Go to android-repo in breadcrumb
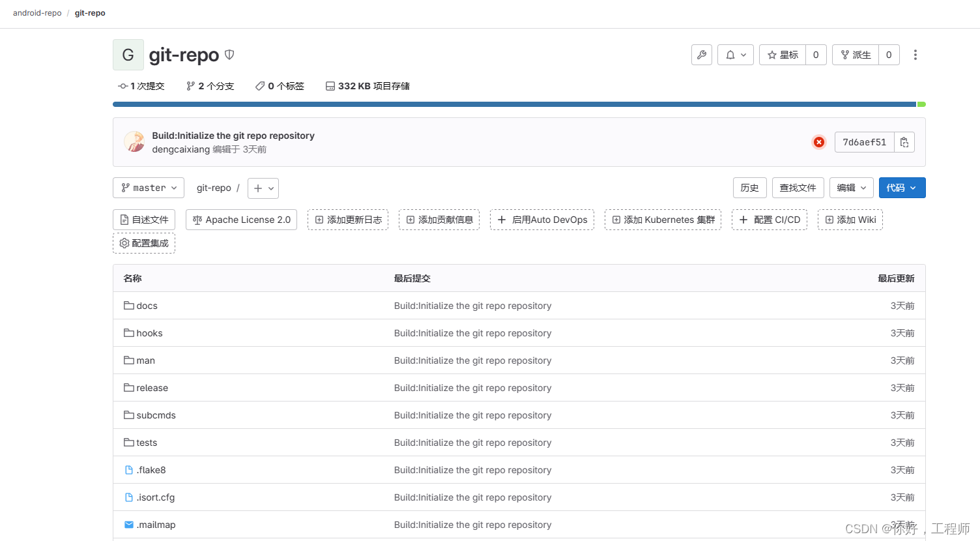The width and height of the screenshot is (980, 541). tap(37, 13)
